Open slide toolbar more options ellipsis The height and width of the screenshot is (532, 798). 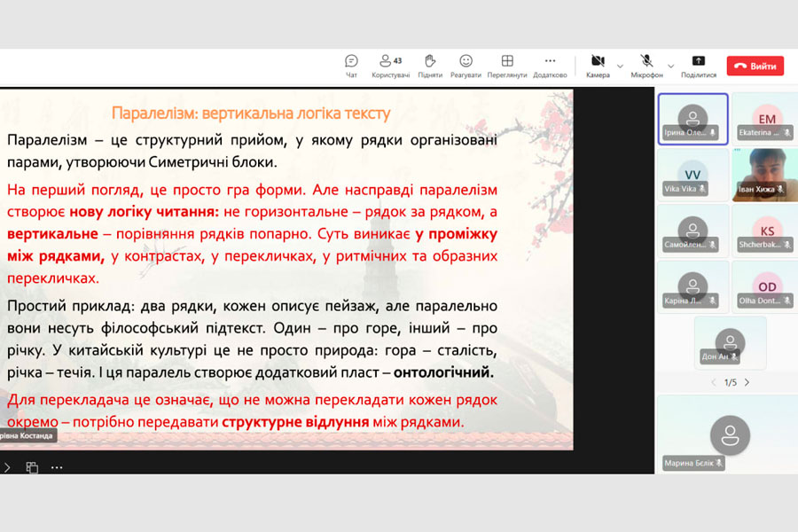[57, 467]
